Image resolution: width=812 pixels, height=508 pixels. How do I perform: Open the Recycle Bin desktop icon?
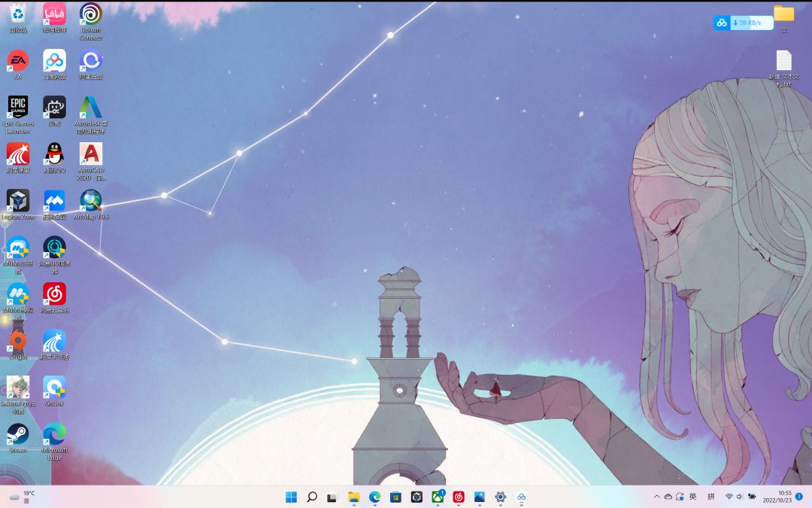point(18,17)
